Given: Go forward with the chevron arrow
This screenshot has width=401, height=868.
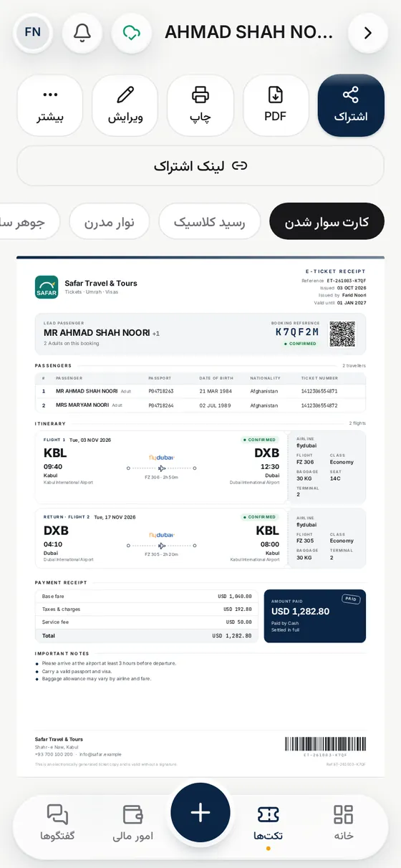Looking at the screenshot, I should (x=368, y=33).
